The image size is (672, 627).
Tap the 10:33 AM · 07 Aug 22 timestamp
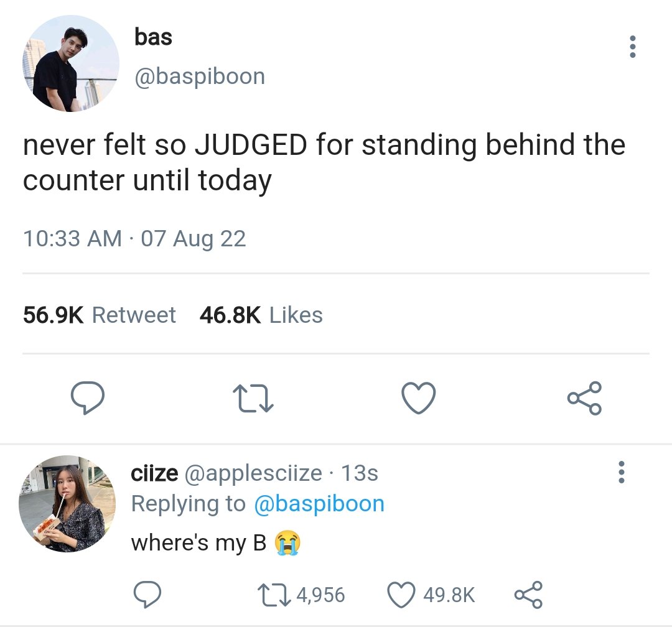134,239
